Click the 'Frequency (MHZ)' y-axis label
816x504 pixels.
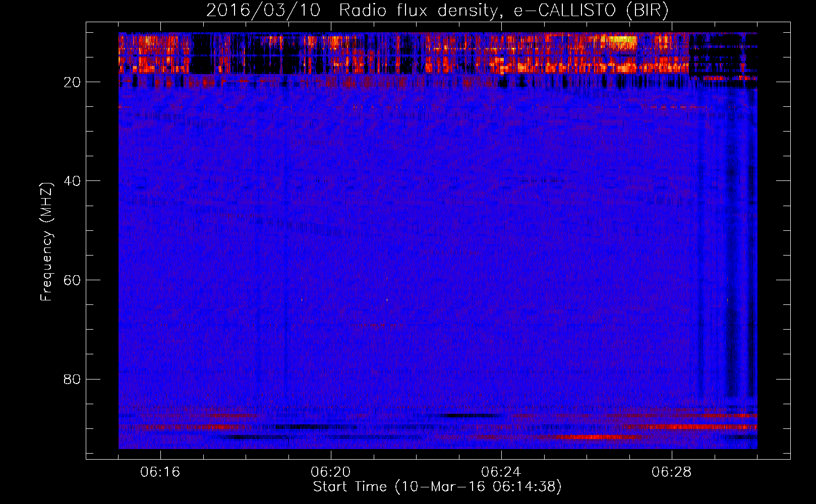(46, 242)
